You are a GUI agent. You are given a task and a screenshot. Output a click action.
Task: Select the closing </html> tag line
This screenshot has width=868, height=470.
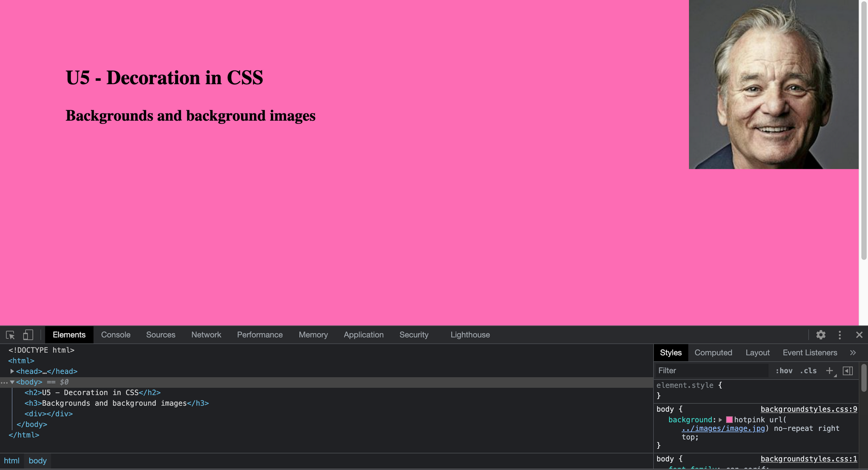coord(24,435)
